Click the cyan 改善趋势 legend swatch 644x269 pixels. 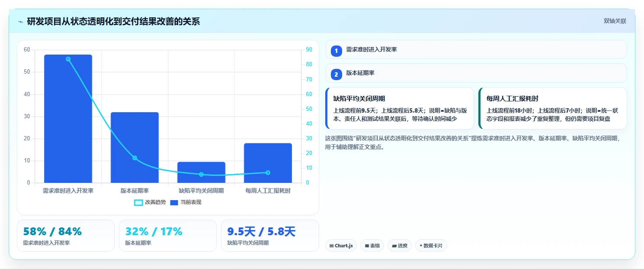tap(138, 203)
